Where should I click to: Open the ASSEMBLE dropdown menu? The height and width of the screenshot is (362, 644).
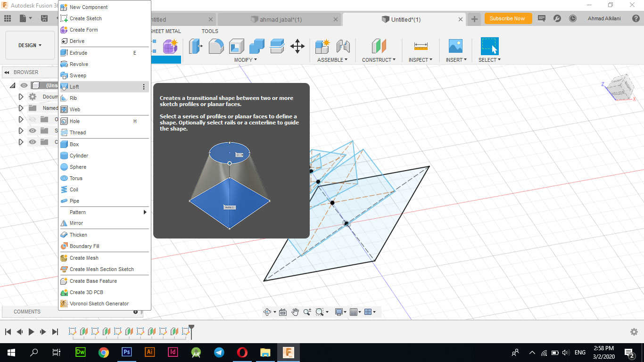(x=332, y=60)
